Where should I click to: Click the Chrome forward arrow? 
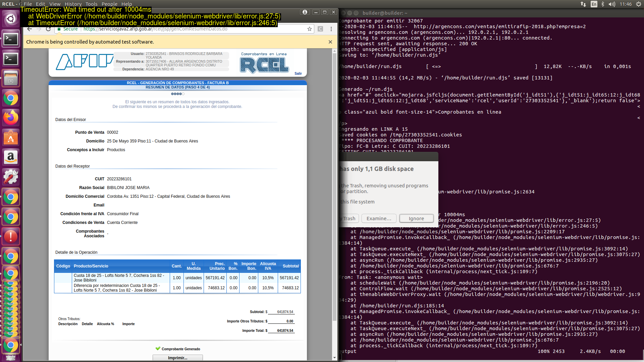pos(39,29)
